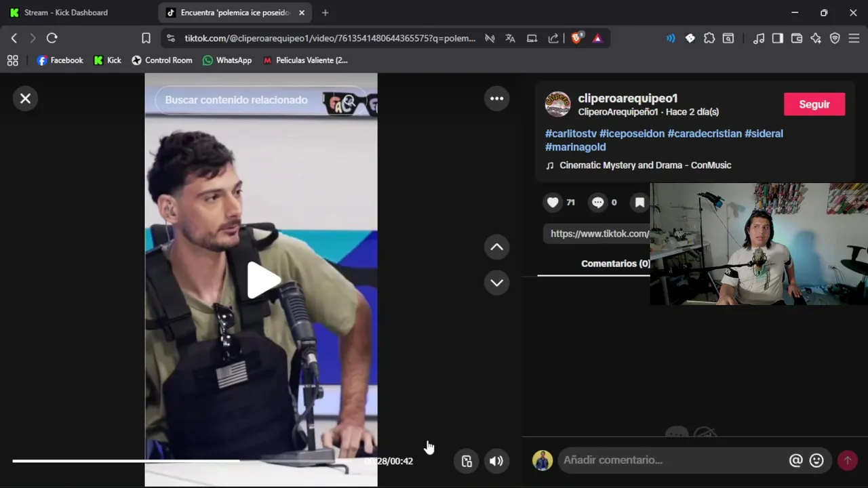868x488 pixels.
Task: Open the bookmarks bar apps grid icon
Action: 12,60
